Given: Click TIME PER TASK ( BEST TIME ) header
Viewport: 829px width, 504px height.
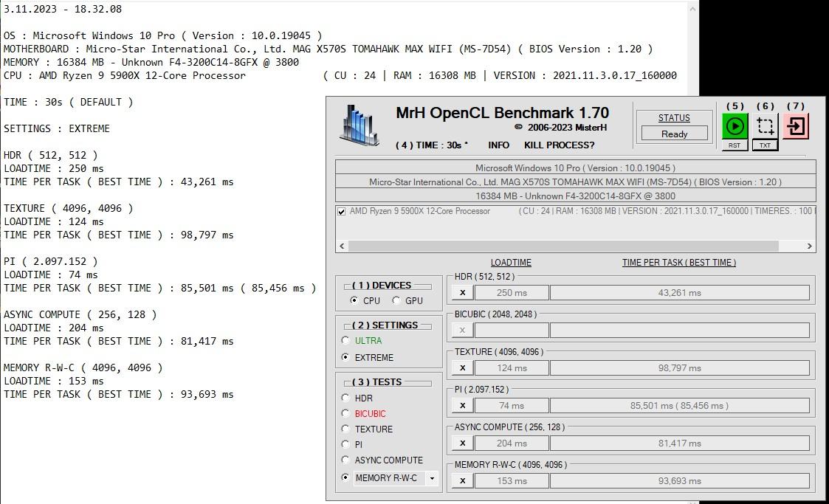Looking at the screenshot, I should click(x=679, y=263).
